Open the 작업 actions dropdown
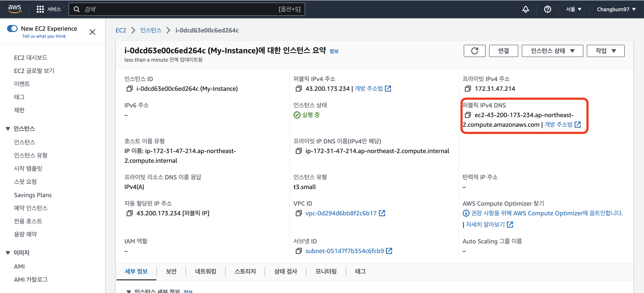 pyautogui.click(x=605, y=51)
